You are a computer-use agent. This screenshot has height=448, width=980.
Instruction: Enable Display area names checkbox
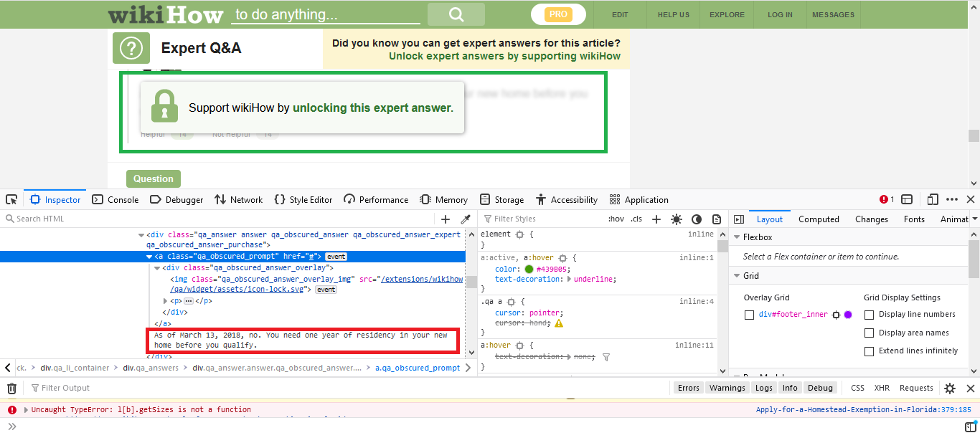coord(869,333)
